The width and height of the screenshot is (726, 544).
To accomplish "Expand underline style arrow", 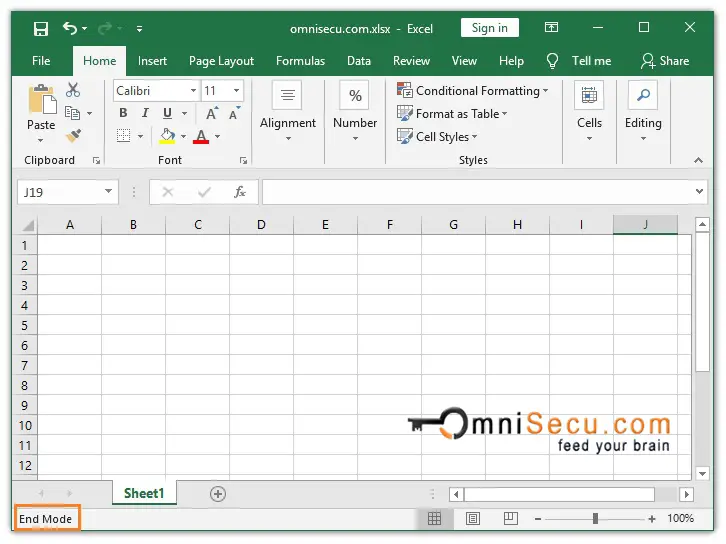I will tap(184, 113).
